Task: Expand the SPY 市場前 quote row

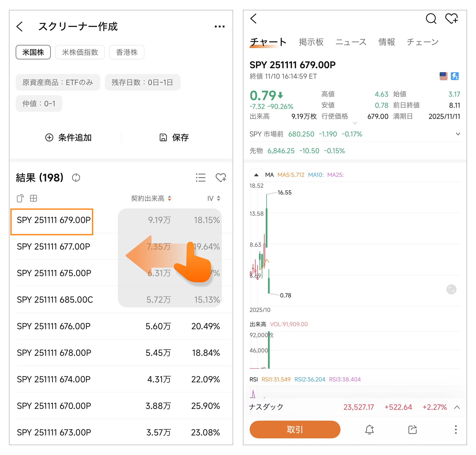Action: tap(458, 134)
